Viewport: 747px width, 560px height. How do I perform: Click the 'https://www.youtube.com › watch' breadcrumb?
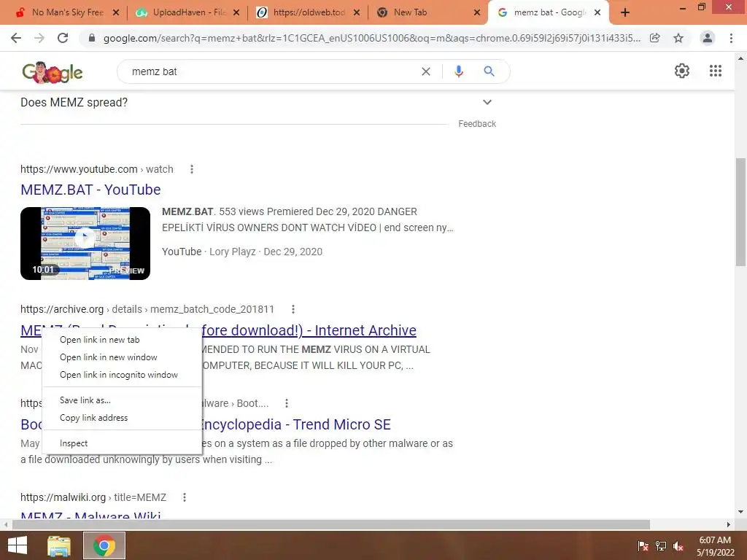click(97, 169)
